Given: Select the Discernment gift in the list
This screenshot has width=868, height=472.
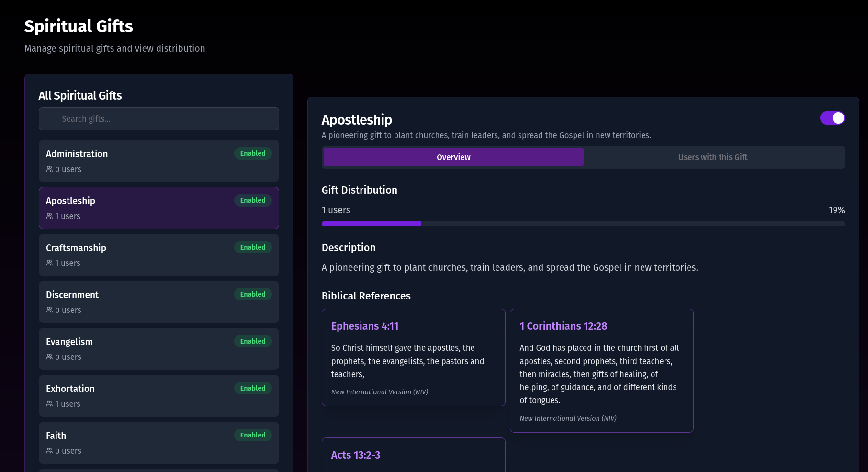Looking at the screenshot, I should [x=159, y=302].
